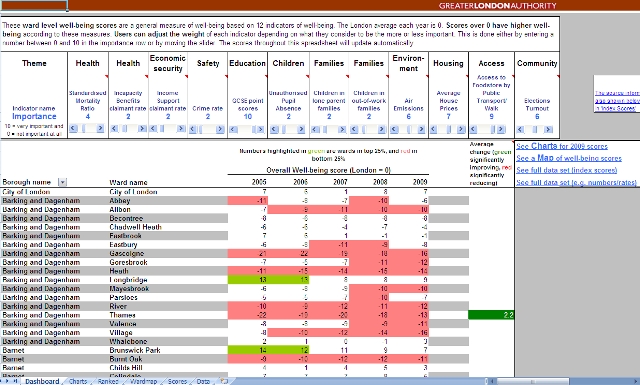Open See Charts for 2009 scores link
This screenshot has height=385, width=640.
(562, 146)
